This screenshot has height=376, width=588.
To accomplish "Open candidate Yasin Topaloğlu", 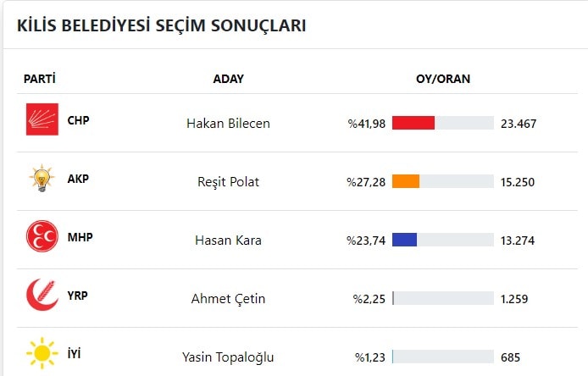I will click(228, 357).
